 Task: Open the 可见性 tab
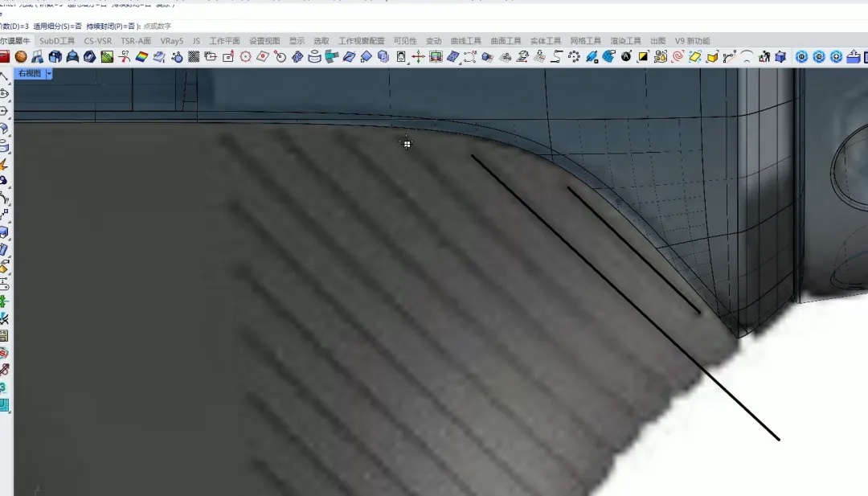coord(405,41)
